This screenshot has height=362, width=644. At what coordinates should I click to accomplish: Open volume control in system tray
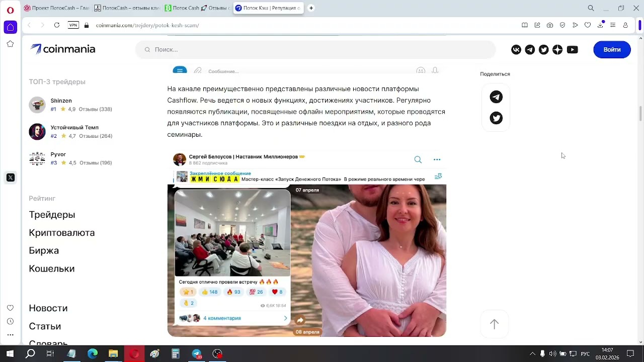[x=552, y=354]
